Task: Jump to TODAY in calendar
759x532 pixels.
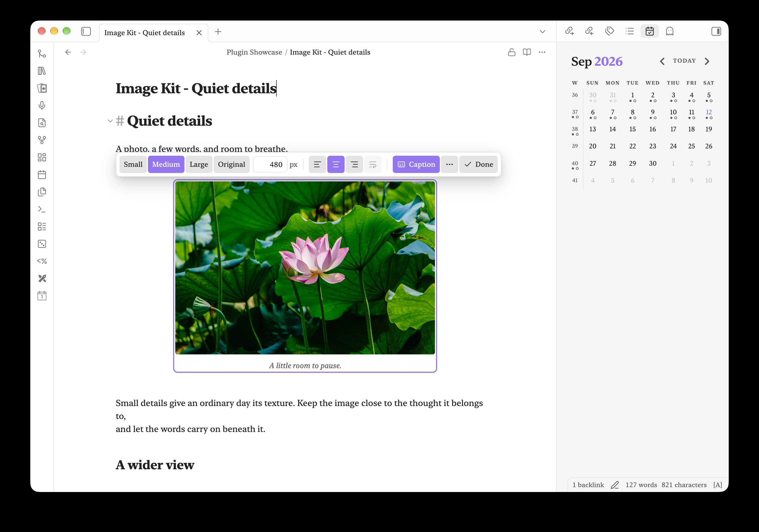Action: tap(684, 61)
